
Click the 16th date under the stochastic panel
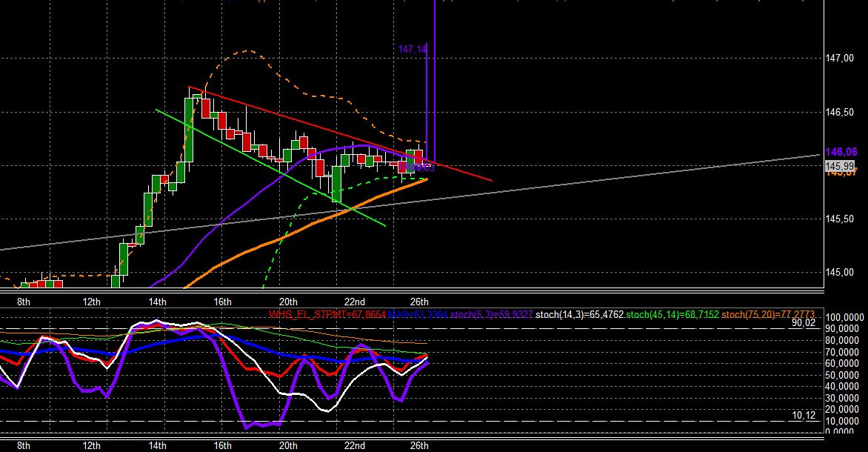(222, 445)
